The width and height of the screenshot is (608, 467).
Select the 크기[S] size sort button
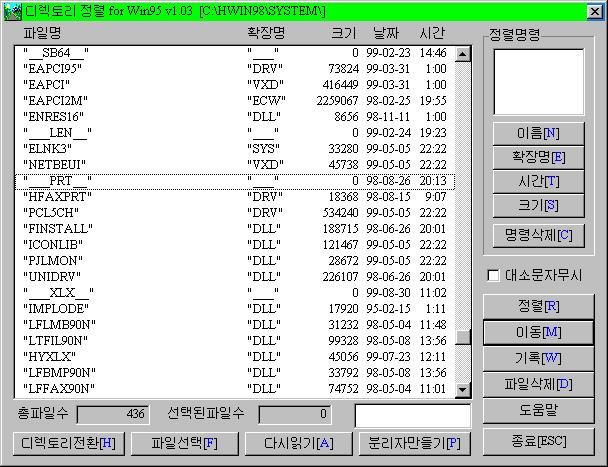[x=537, y=205]
